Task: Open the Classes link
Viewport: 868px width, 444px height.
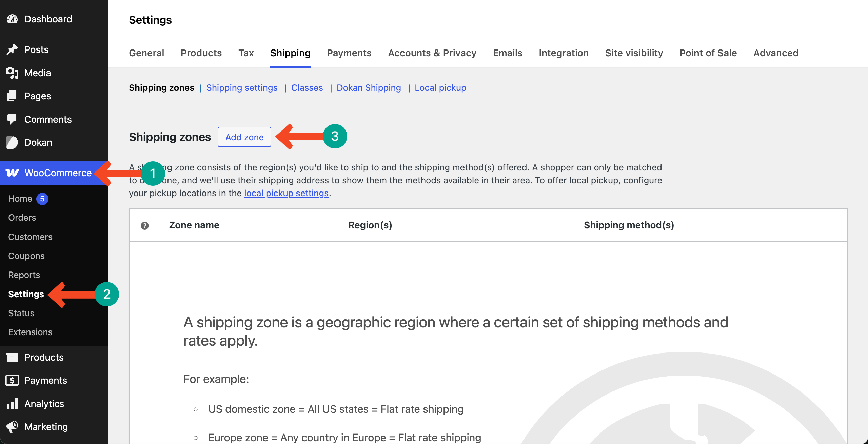Action: coord(307,88)
